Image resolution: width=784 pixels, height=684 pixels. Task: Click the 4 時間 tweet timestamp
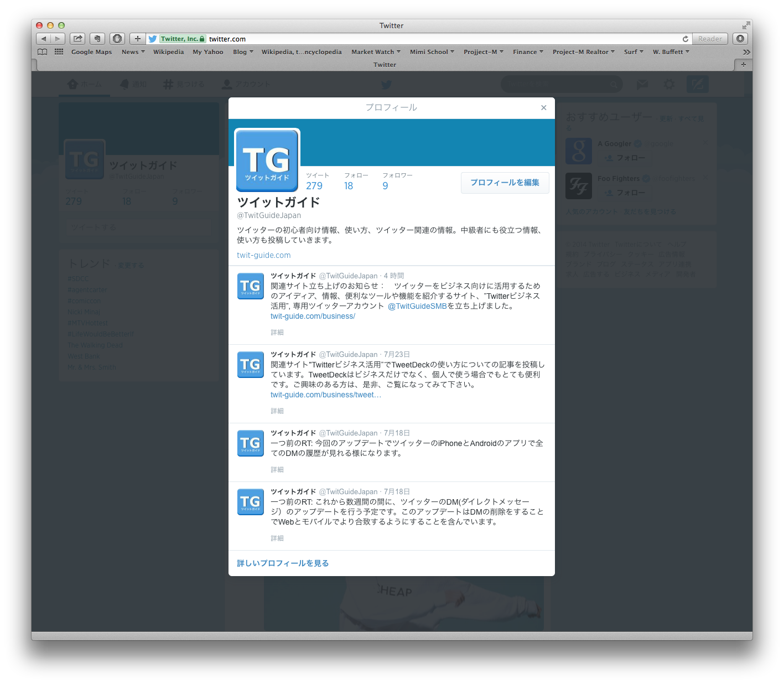coord(394,276)
